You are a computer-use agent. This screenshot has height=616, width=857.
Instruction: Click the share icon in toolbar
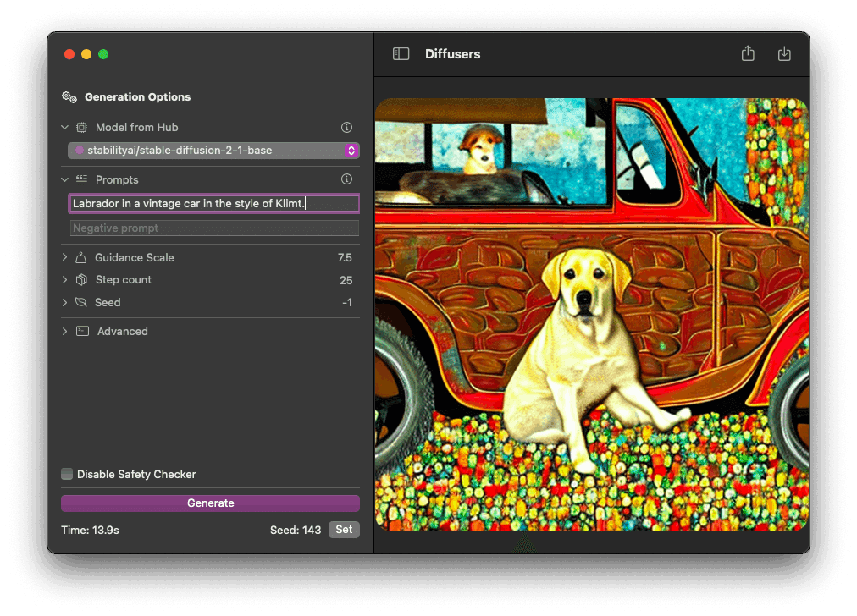pos(748,54)
